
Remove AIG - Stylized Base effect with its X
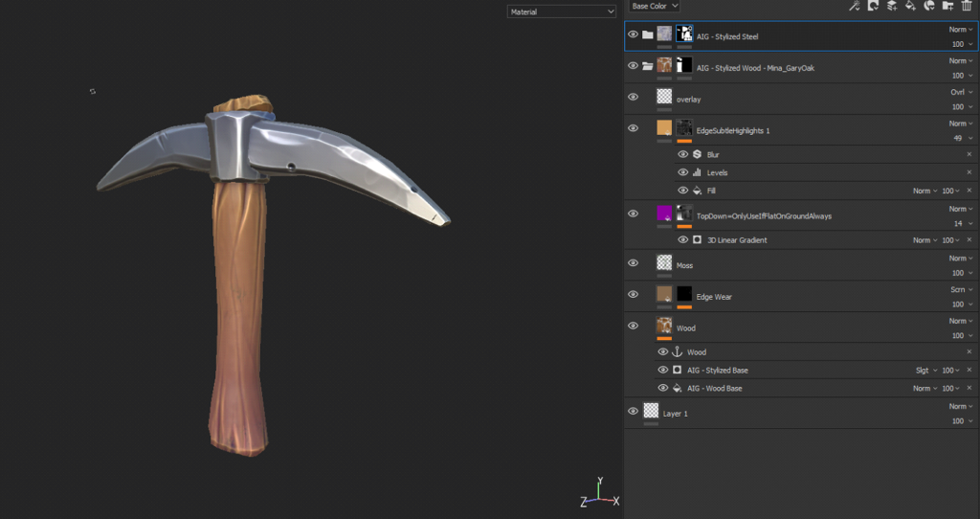click(969, 371)
